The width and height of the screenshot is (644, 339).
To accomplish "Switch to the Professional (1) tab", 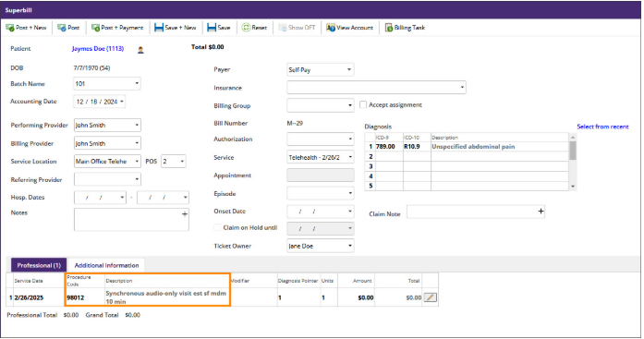I will [39, 265].
